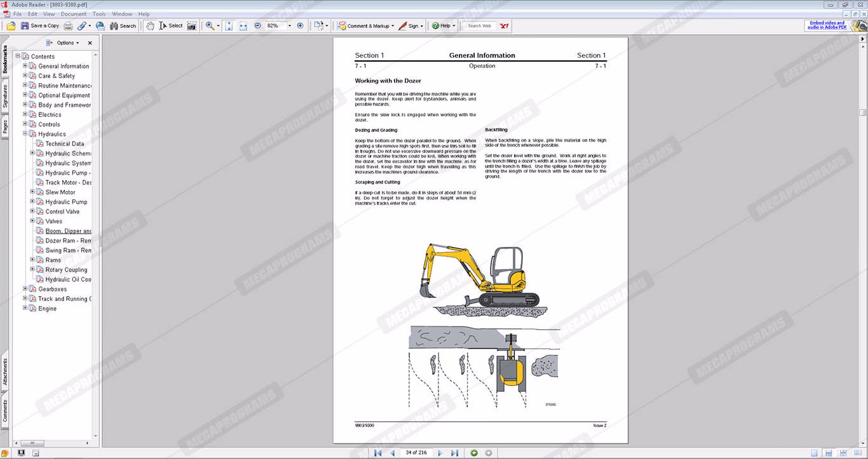Screen dimensions: 868x459
Task: Open the Window menu
Action: click(122, 14)
